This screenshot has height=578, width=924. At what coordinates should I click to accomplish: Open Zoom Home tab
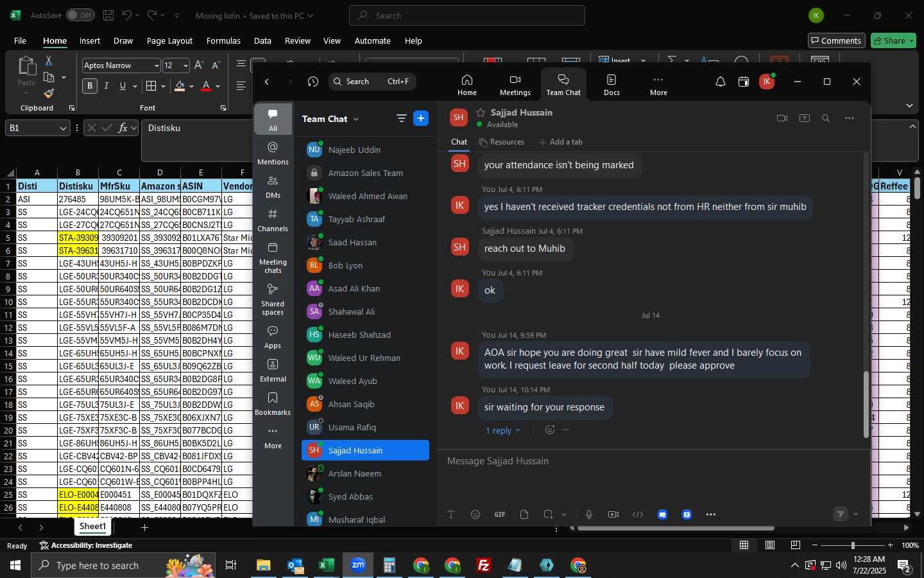tap(466, 84)
